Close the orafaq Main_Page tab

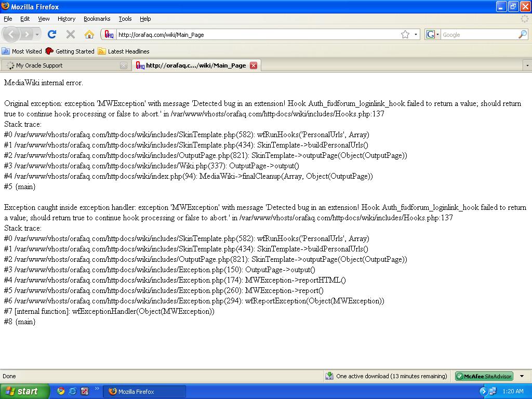[254, 65]
